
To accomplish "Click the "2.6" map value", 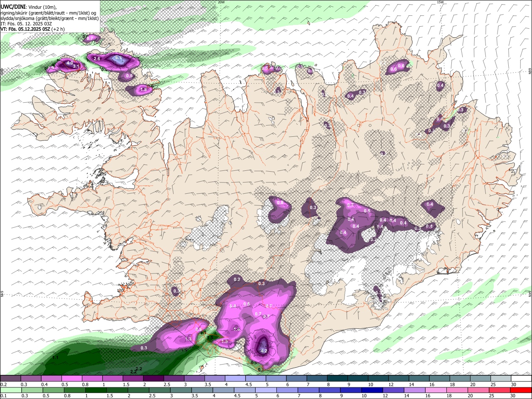I will (x=97, y=59).
